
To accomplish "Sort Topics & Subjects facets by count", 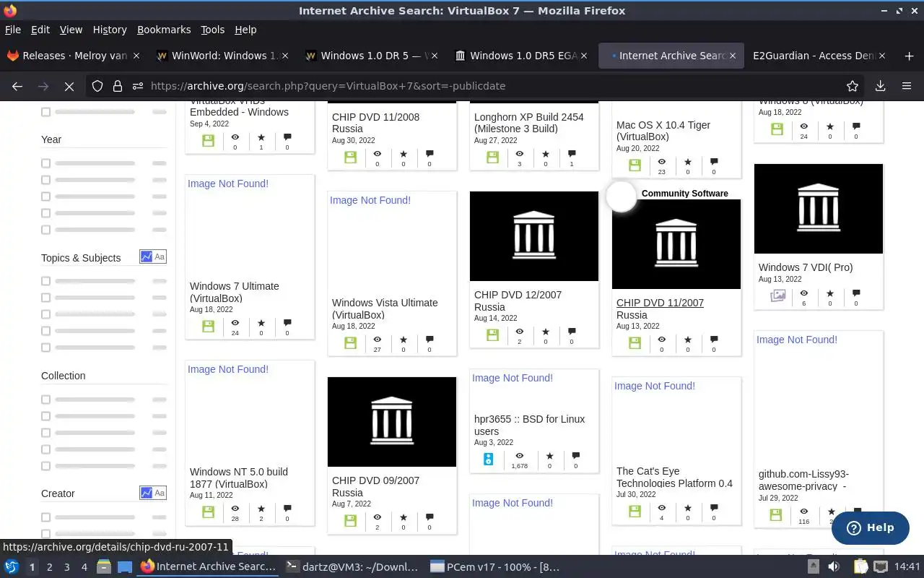I will [x=147, y=256].
